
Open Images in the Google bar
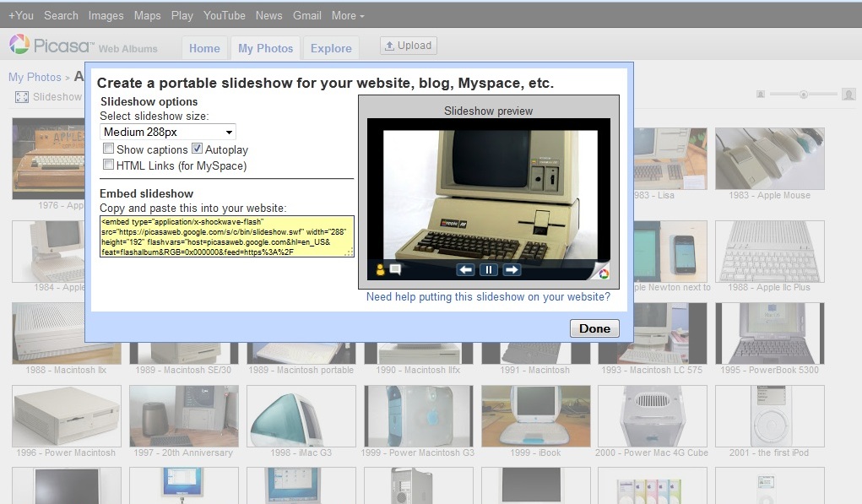tap(106, 15)
